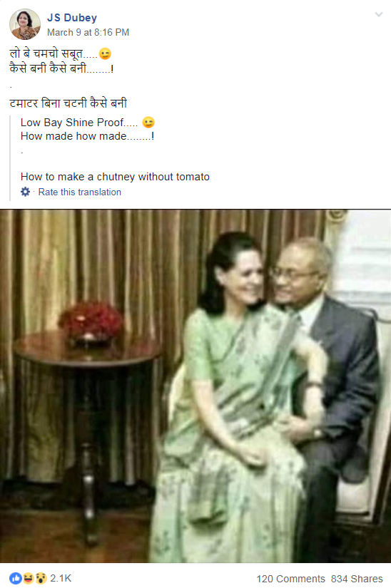This screenshot has height=588, width=391.
Task: Click translated line about chutney without tomato
Action: pos(115,177)
